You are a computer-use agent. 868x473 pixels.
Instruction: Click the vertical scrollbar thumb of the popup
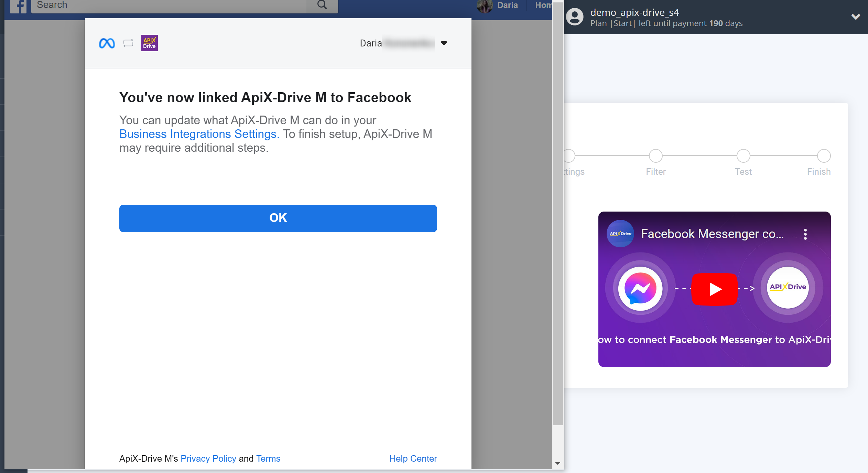coord(558,213)
